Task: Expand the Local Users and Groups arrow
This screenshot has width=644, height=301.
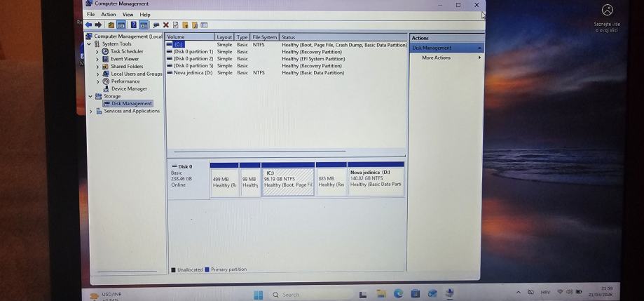Action: [97, 74]
